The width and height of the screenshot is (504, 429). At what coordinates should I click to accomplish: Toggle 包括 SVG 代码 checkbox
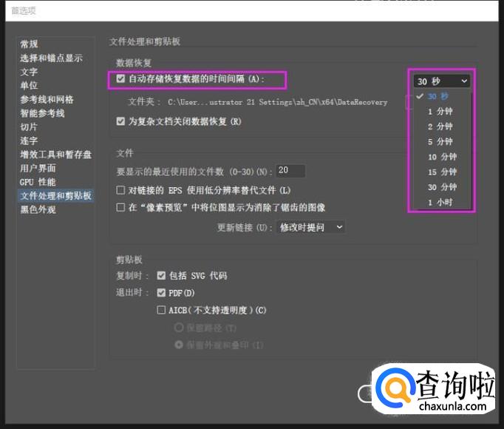(161, 275)
